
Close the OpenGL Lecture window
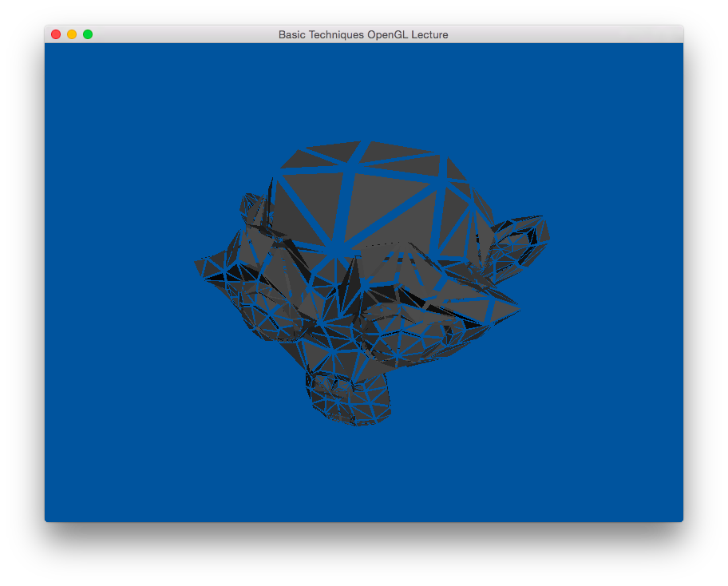point(56,34)
